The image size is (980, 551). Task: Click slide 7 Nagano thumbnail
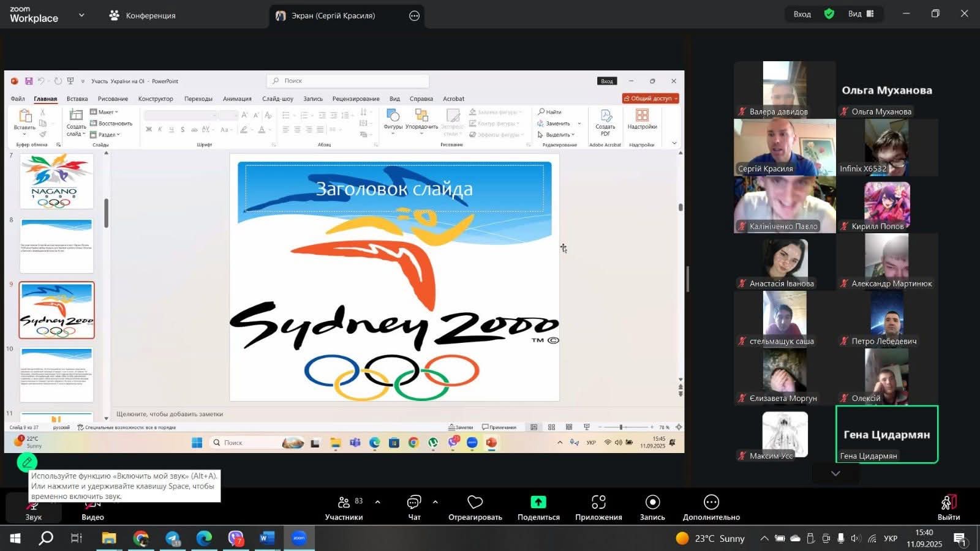[x=56, y=181]
